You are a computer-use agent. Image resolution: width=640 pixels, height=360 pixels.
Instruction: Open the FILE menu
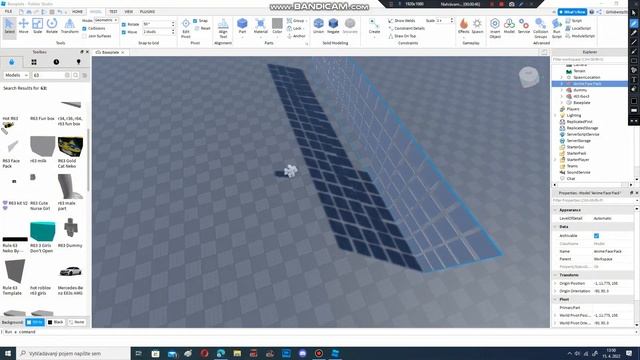pyautogui.click(x=8, y=11)
